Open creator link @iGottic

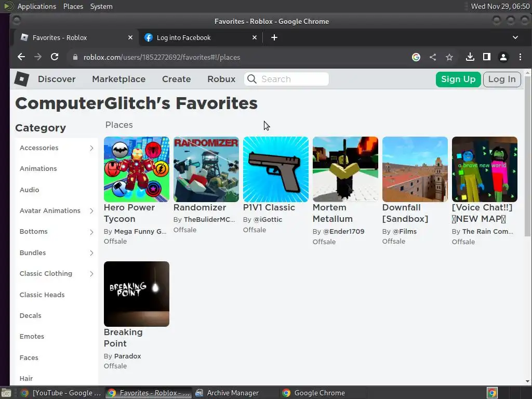[x=268, y=220]
